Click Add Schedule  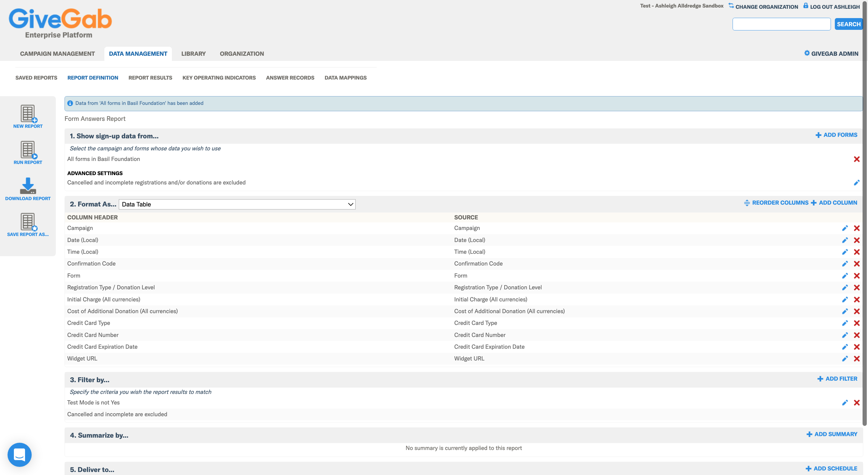(831, 469)
